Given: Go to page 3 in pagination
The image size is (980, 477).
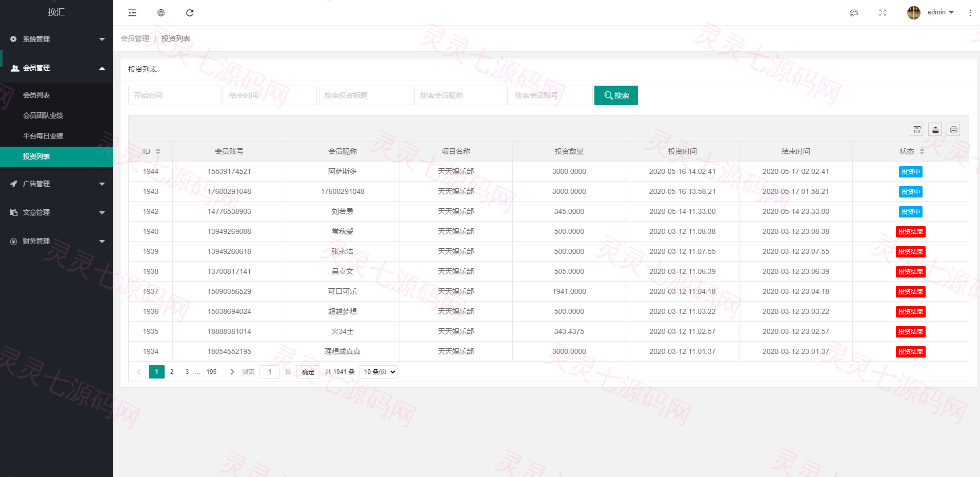Looking at the screenshot, I should point(187,372).
